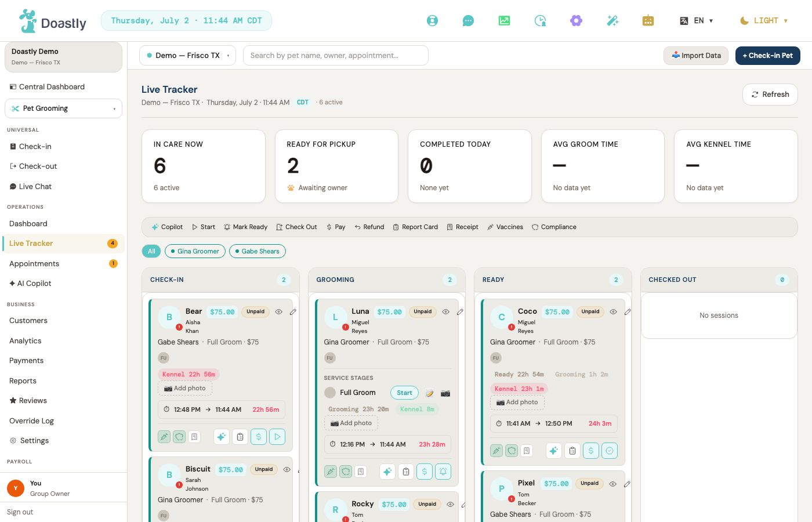Take payment with Bear's dollar icon
Image resolution: width=812 pixels, height=522 pixels.
point(259,437)
